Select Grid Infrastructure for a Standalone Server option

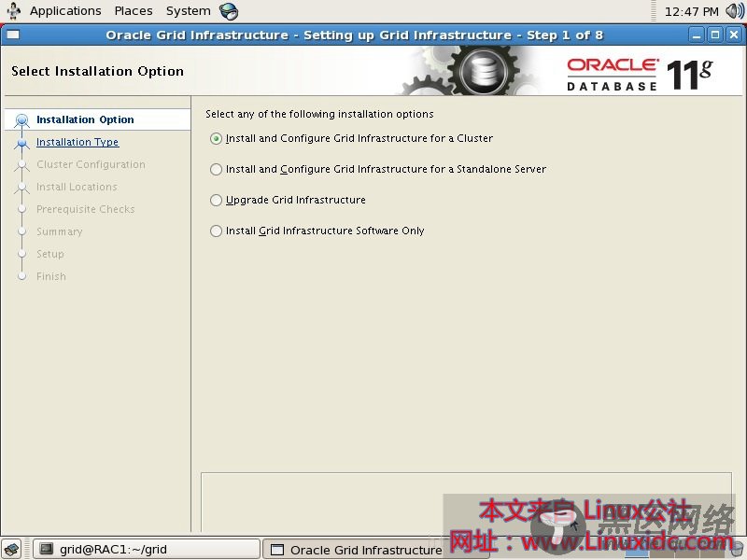coord(216,170)
